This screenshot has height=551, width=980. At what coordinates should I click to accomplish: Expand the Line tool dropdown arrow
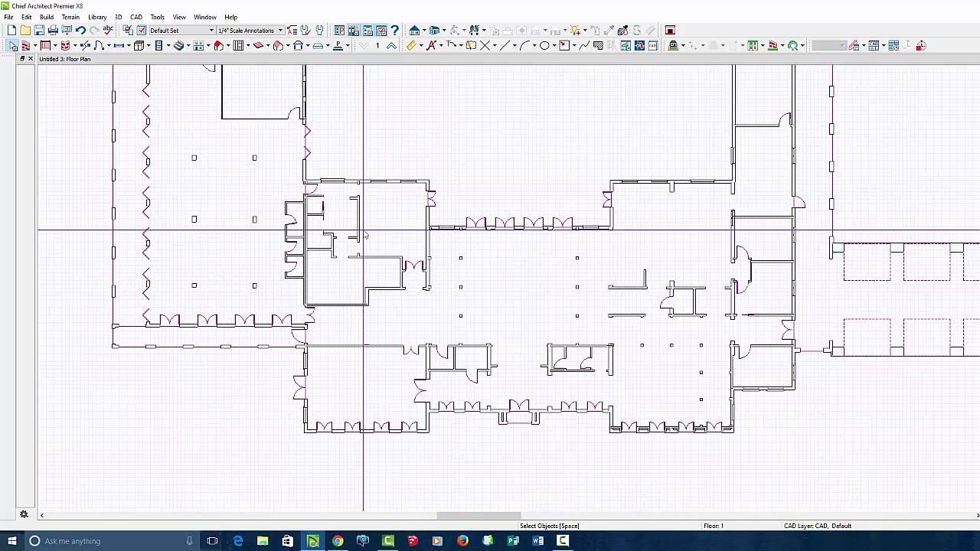click(514, 46)
